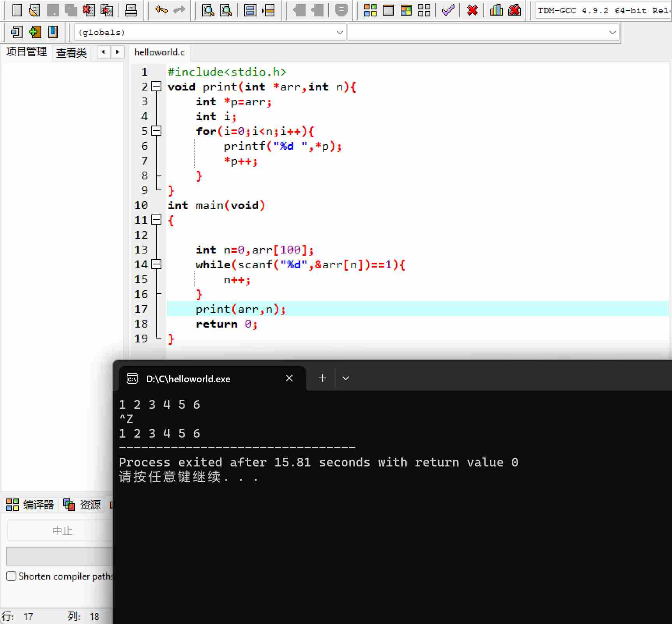The height and width of the screenshot is (624, 672).
Task: Open the compiler set selector TDM-GCC 4.9.2
Action: click(603, 11)
